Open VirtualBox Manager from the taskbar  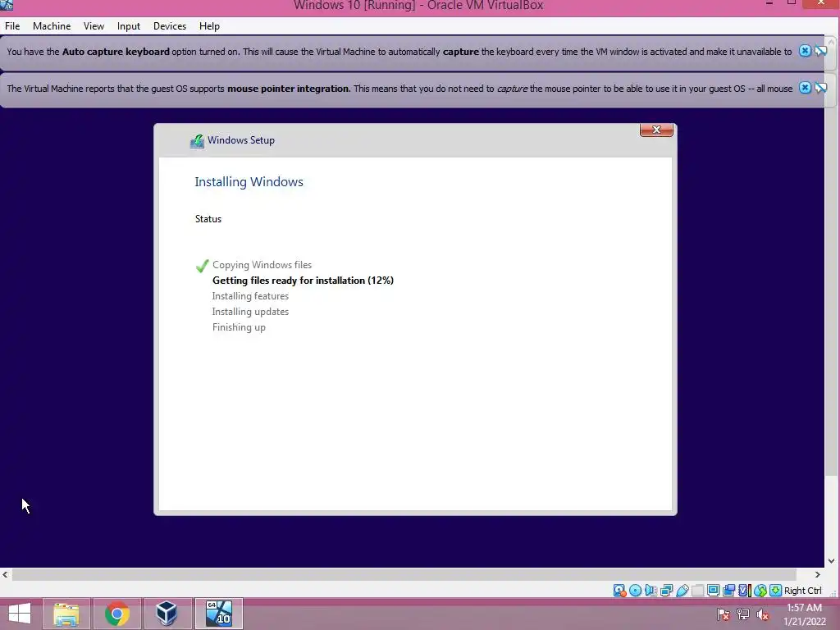click(x=167, y=614)
